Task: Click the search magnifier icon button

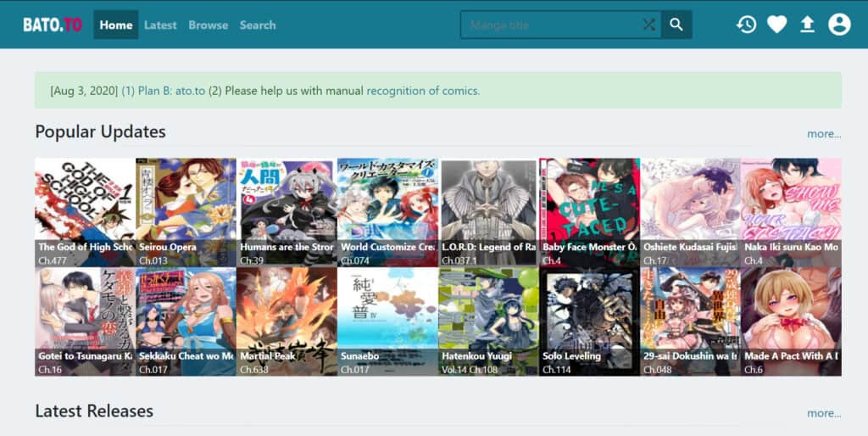Action: click(x=676, y=25)
